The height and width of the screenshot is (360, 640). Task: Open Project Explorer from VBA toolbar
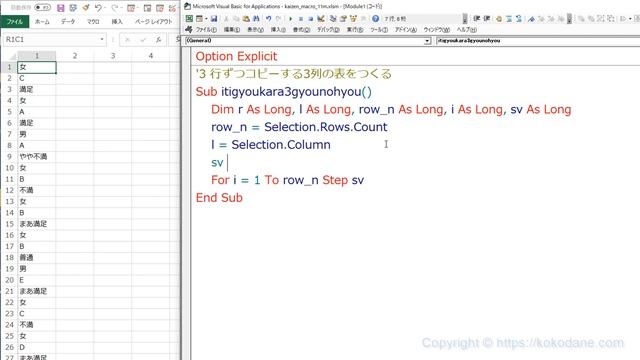(x=333, y=18)
